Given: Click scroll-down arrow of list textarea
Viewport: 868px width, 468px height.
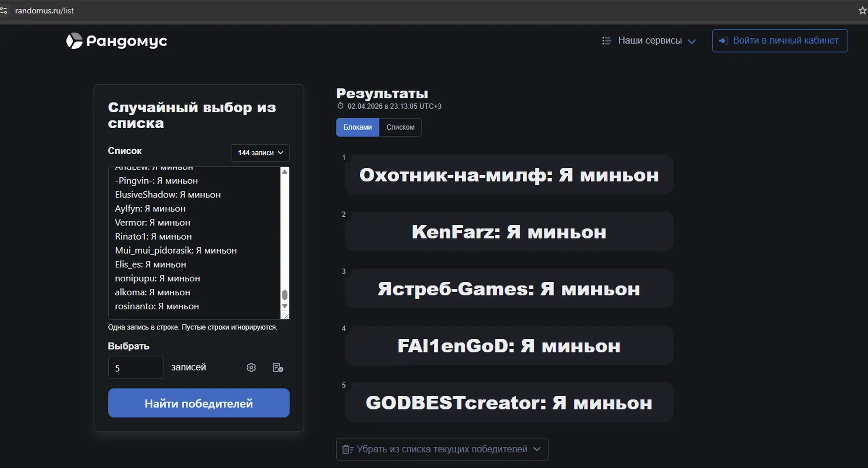Looking at the screenshot, I should [284, 306].
